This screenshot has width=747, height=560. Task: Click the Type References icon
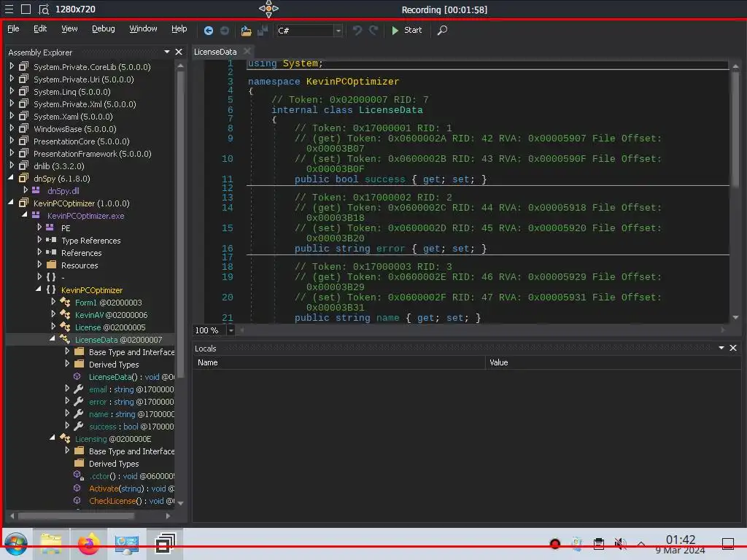51,240
